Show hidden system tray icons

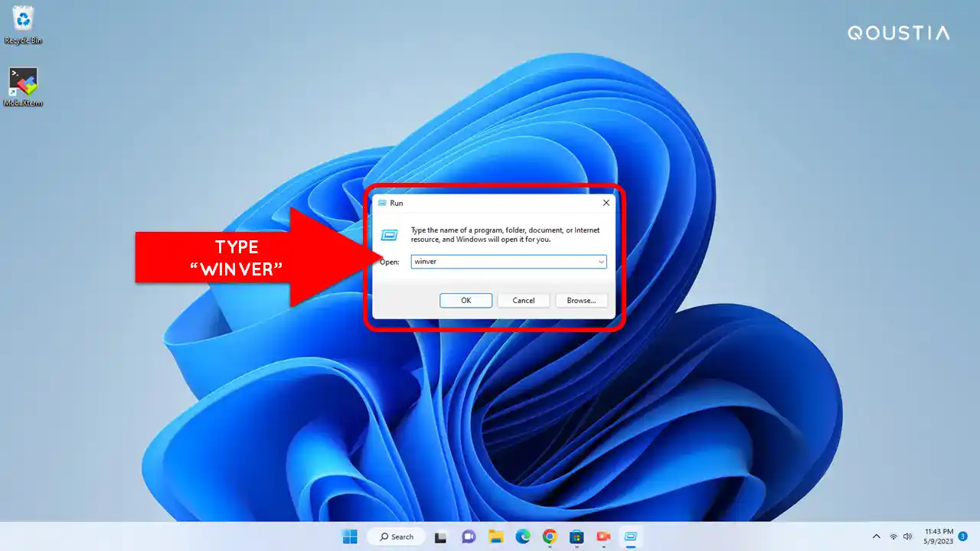[x=877, y=536]
